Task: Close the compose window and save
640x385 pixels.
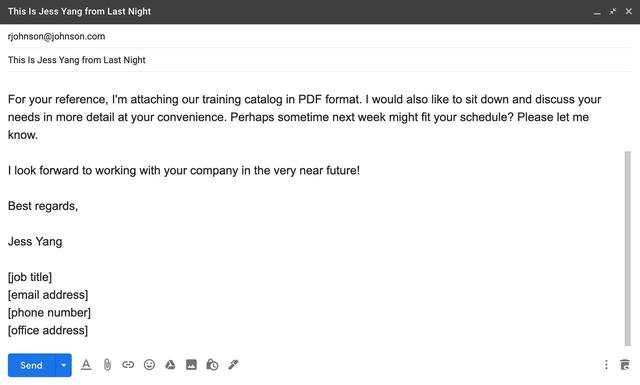Action: click(629, 11)
